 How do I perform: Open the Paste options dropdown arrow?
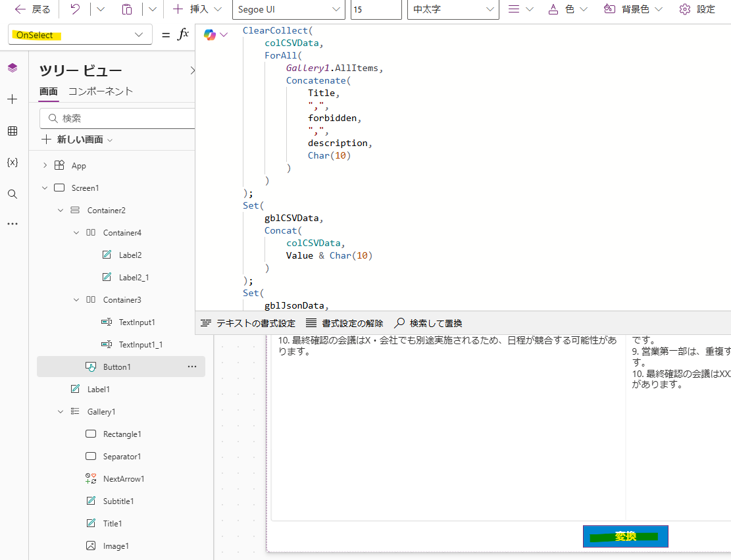[x=153, y=9]
